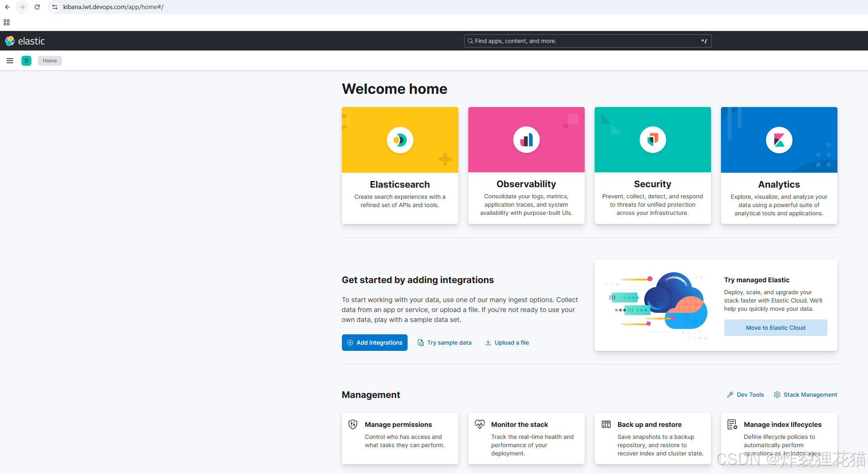The width and height of the screenshot is (868, 474).
Task: Click the Kibana Analytics icon
Action: [779, 140]
